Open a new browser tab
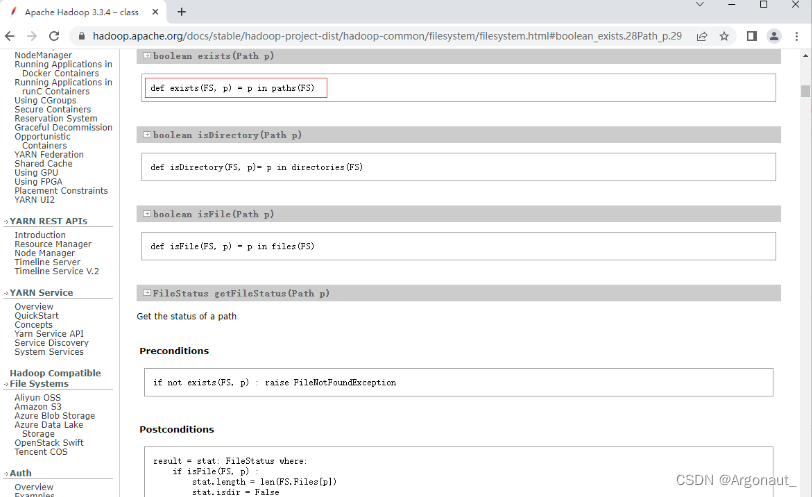 coord(181,12)
